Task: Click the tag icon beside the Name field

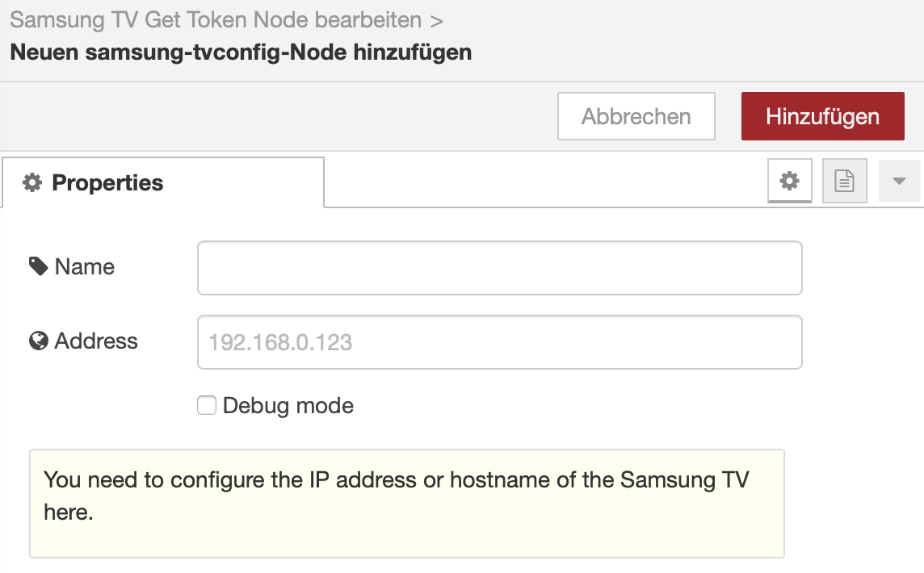Action: 38,266
